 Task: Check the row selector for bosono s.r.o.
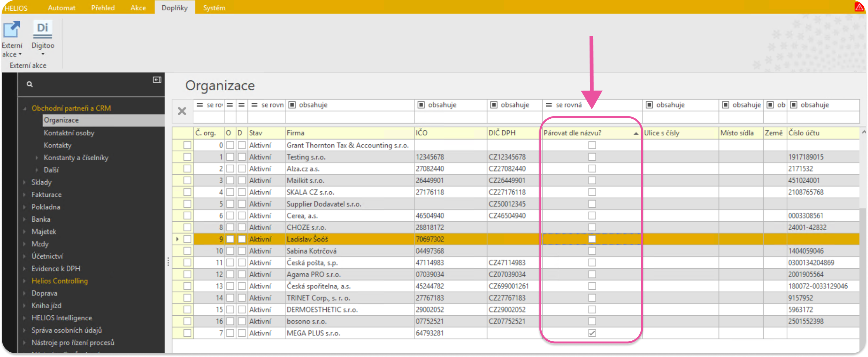coord(187,321)
